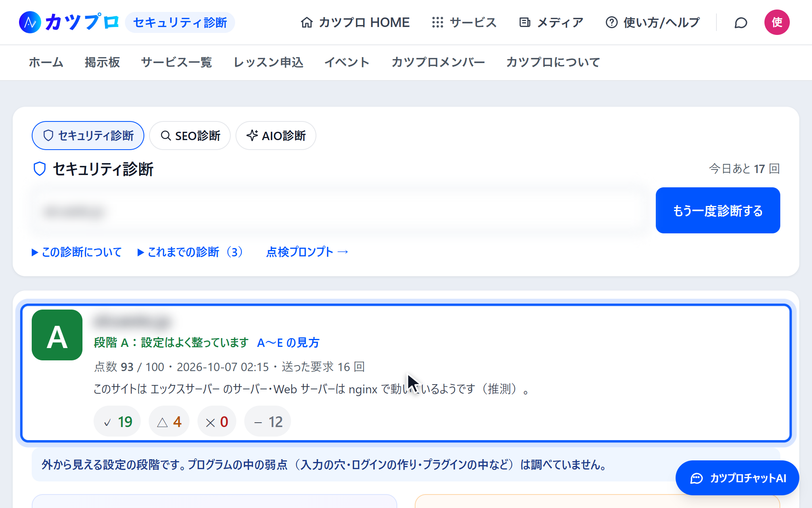Open the chat bubble icon in header
The height and width of the screenshot is (508, 812).
[741, 23]
